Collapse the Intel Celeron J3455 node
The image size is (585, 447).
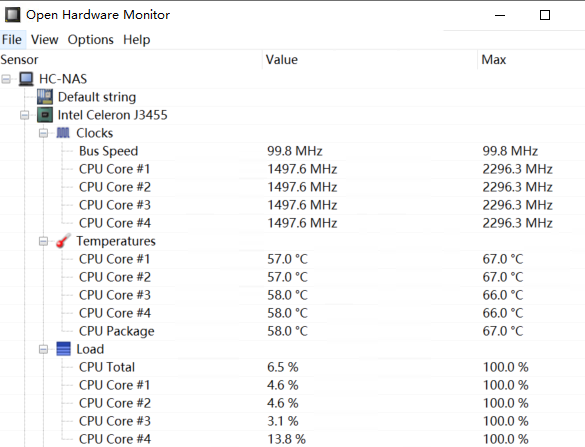coord(25,115)
